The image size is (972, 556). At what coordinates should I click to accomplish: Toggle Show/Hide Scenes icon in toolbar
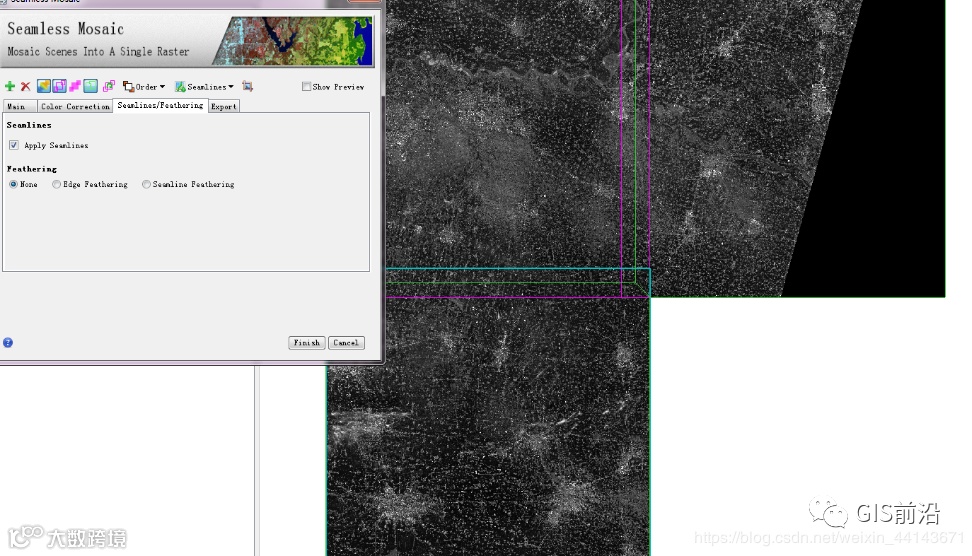click(x=43, y=86)
